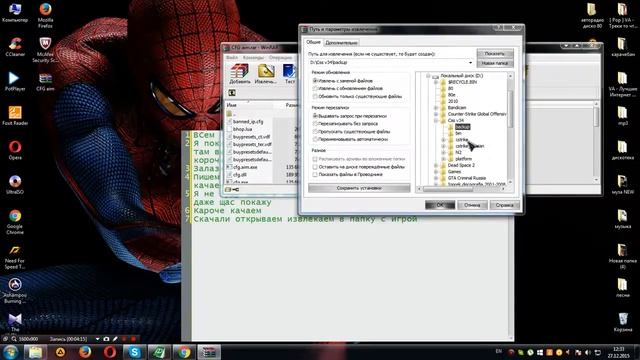Screen dimensions: 640x360
Task: Click the Показать button
Action: [x=495, y=53]
